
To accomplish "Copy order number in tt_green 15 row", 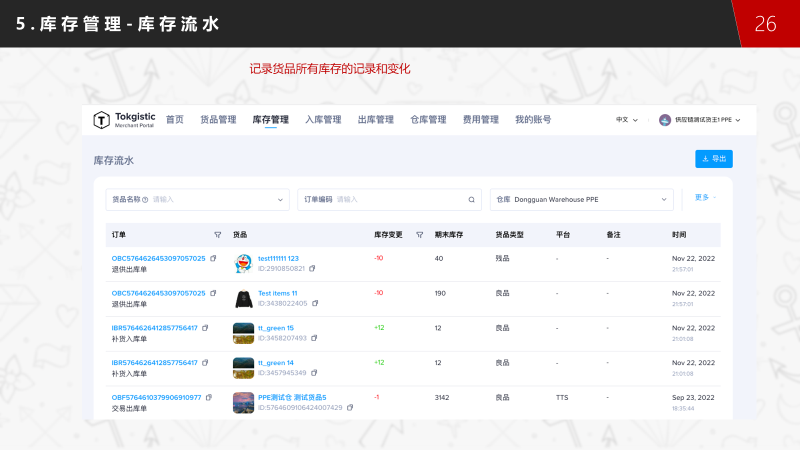I will 205,328.
